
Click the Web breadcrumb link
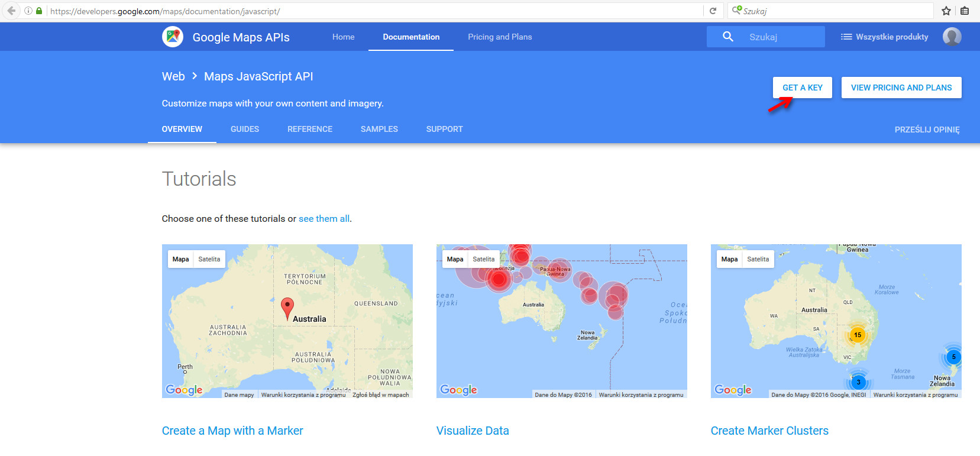tap(173, 76)
